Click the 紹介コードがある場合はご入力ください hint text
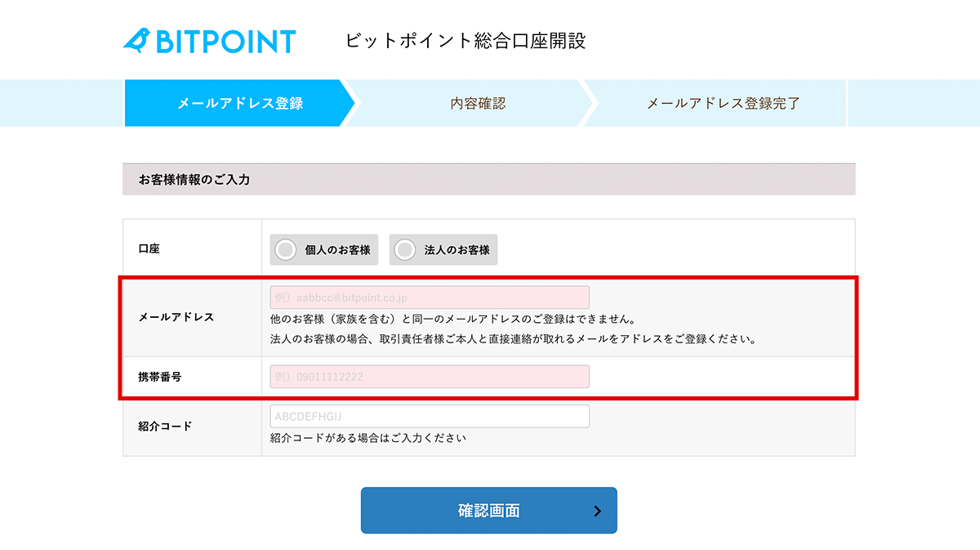 [x=368, y=438]
